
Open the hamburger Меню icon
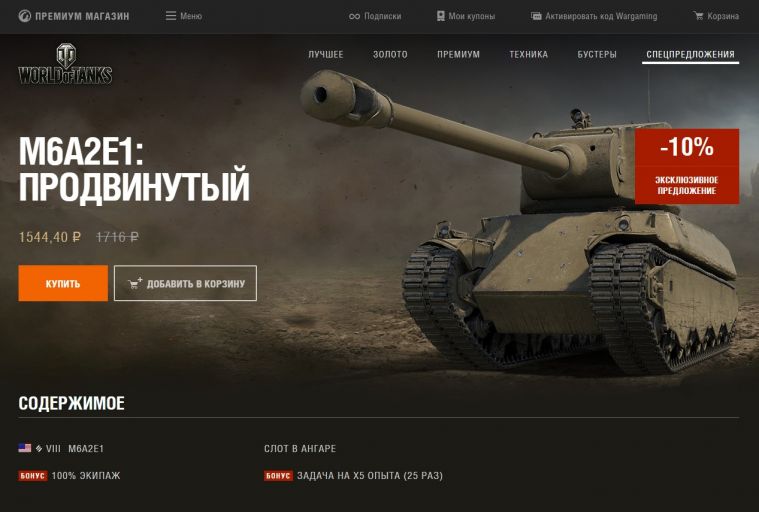[x=171, y=16]
